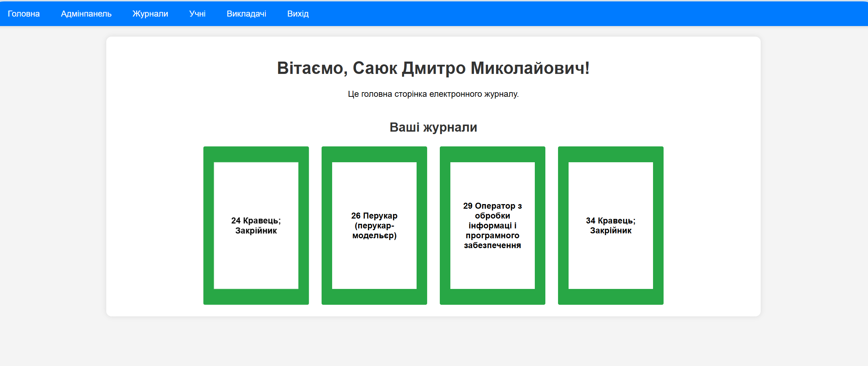Log out using the Вихід link
Image resolution: width=868 pixels, height=366 pixels.
298,13
